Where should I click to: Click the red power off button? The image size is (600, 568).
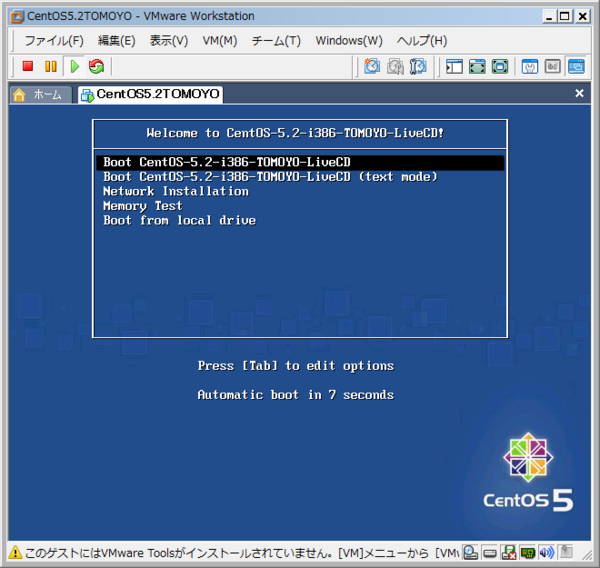tap(28, 66)
